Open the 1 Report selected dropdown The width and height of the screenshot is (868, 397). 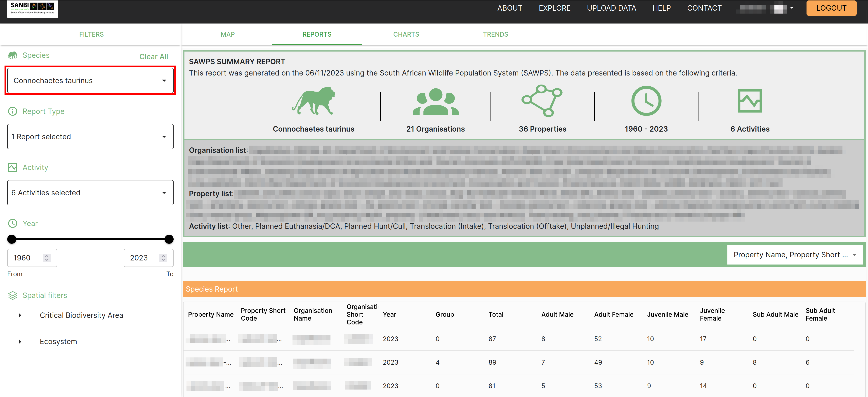tap(90, 137)
